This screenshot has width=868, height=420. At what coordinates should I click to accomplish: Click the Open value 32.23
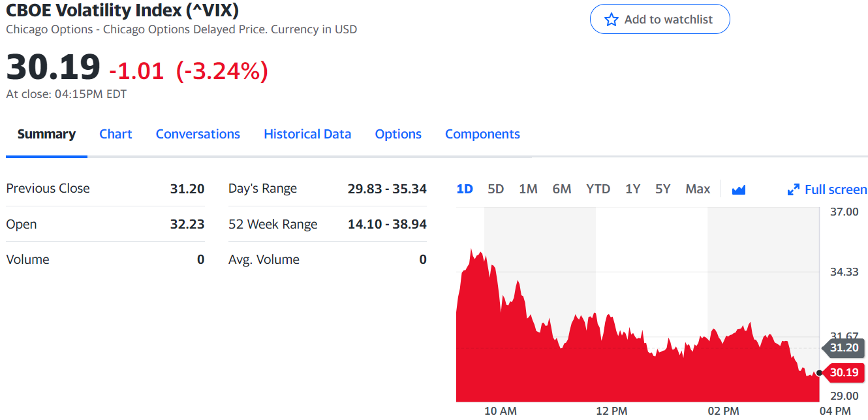[187, 224]
